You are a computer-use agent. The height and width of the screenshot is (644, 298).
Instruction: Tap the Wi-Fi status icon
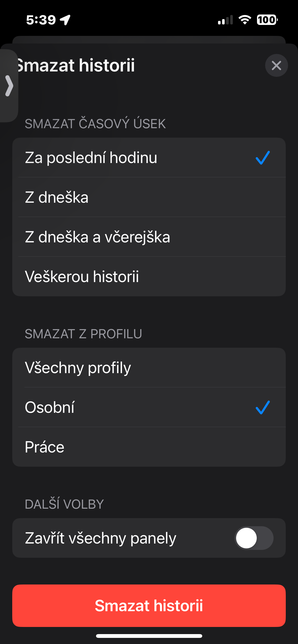tap(245, 20)
